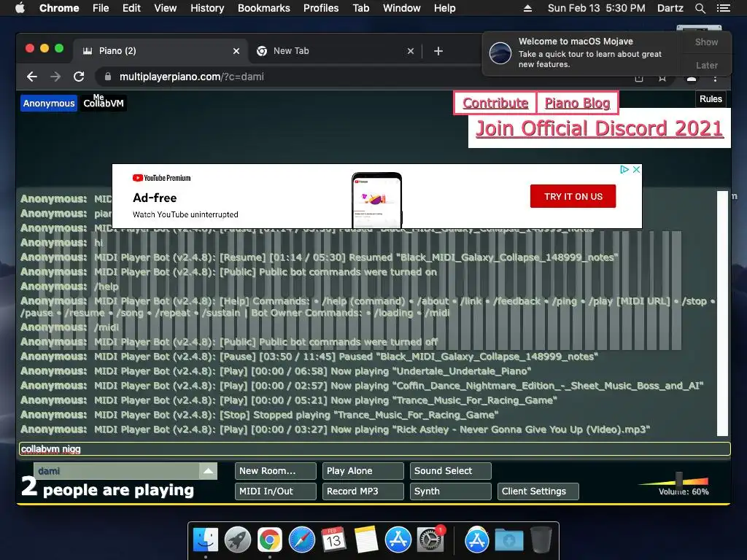Switch to the New Tab tab
This screenshot has height=560, width=747.
click(x=333, y=51)
